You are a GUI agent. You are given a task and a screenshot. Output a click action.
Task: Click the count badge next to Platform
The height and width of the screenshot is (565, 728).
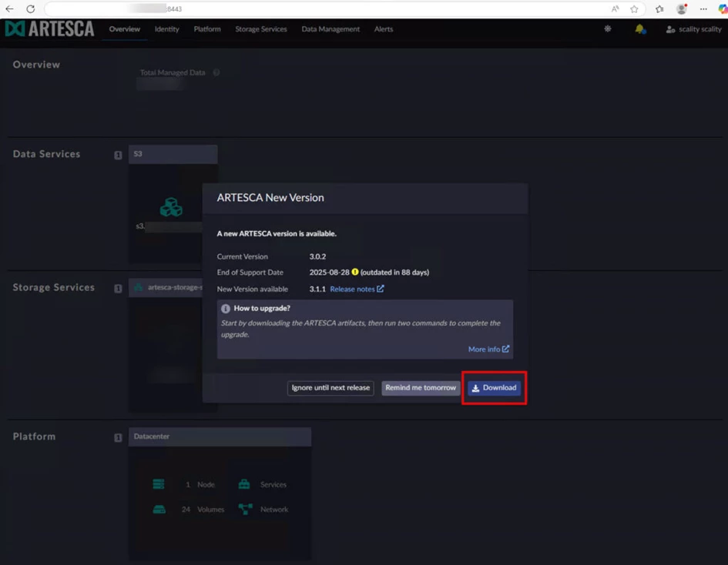pos(118,437)
